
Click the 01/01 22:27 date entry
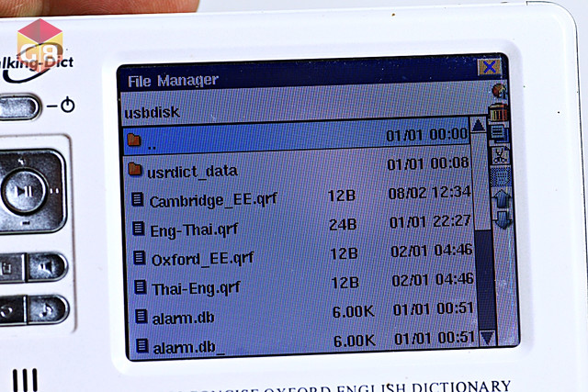click(x=430, y=221)
